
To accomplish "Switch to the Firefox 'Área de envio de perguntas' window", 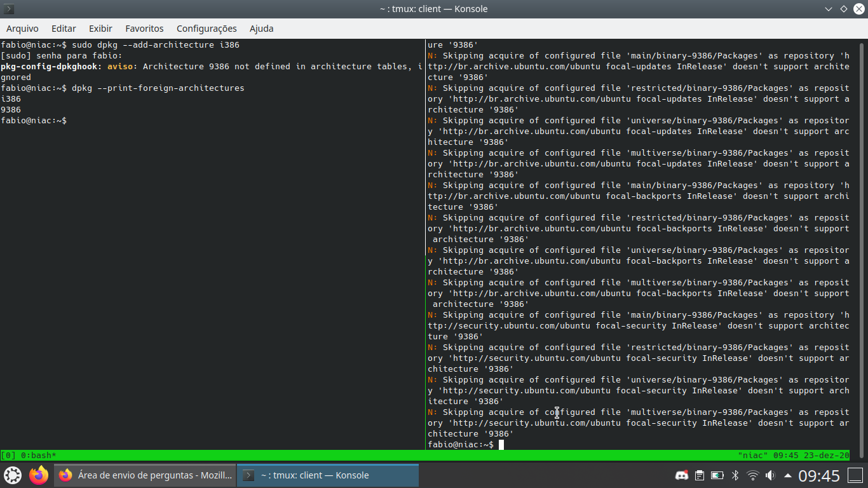I will tap(145, 475).
